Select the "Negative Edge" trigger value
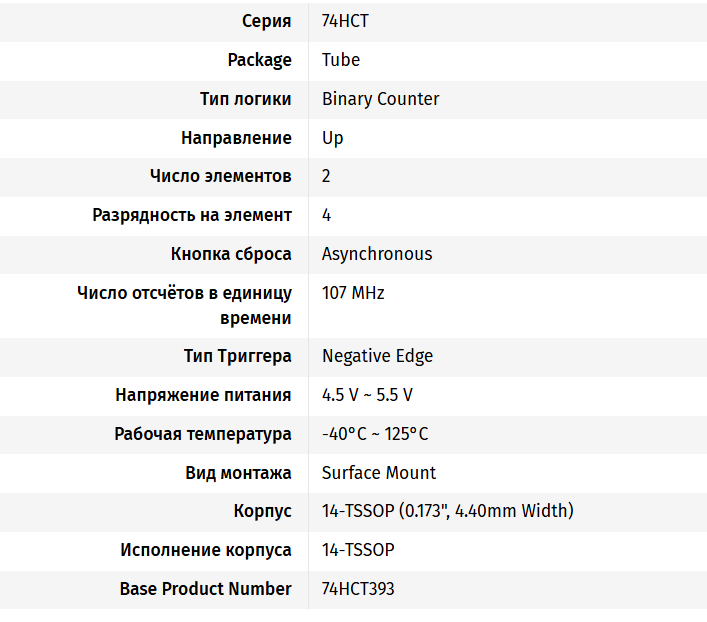707x622 pixels. tap(377, 356)
